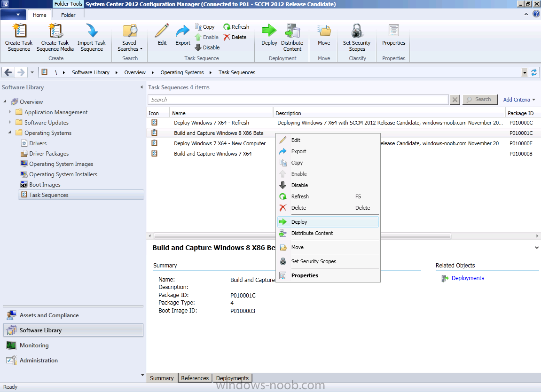Choose Disable in the context menu
Viewport: 541px width, 392px height.
click(x=328, y=185)
